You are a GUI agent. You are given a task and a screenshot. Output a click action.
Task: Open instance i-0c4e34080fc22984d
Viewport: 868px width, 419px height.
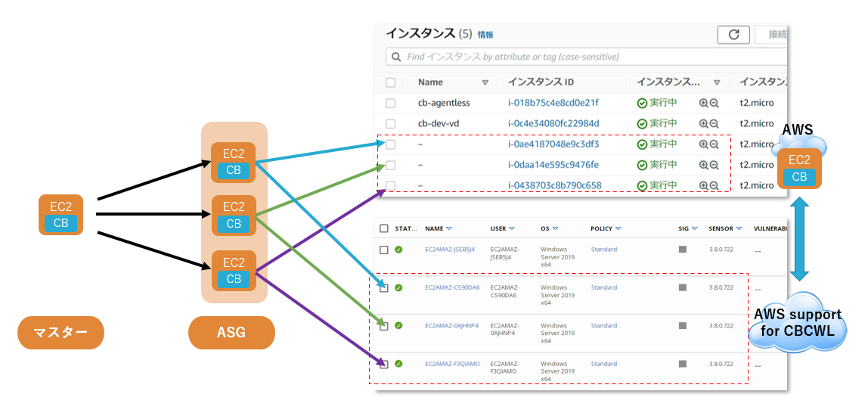coord(553,123)
